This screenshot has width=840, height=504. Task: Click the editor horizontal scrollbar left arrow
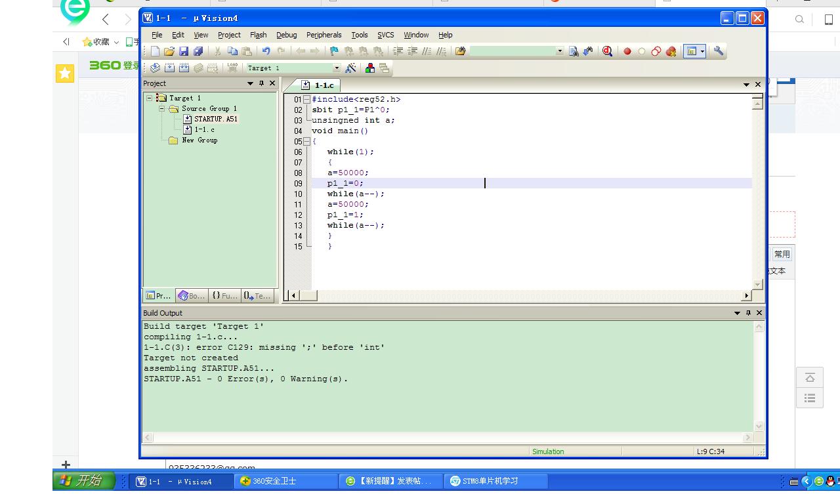click(293, 295)
